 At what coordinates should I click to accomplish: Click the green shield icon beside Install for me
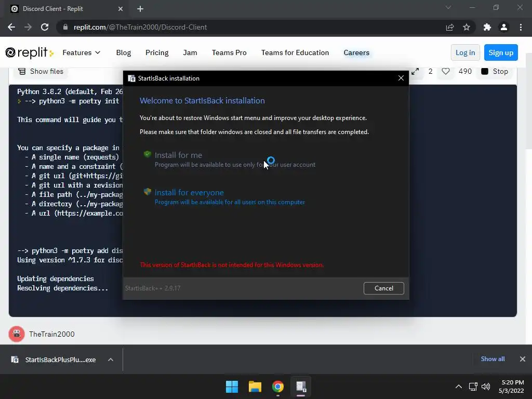[147, 154]
